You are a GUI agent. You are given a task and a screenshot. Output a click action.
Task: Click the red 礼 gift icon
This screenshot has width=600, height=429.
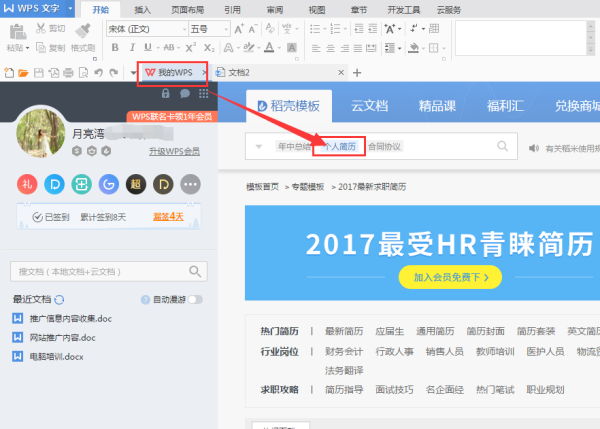(x=27, y=184)
